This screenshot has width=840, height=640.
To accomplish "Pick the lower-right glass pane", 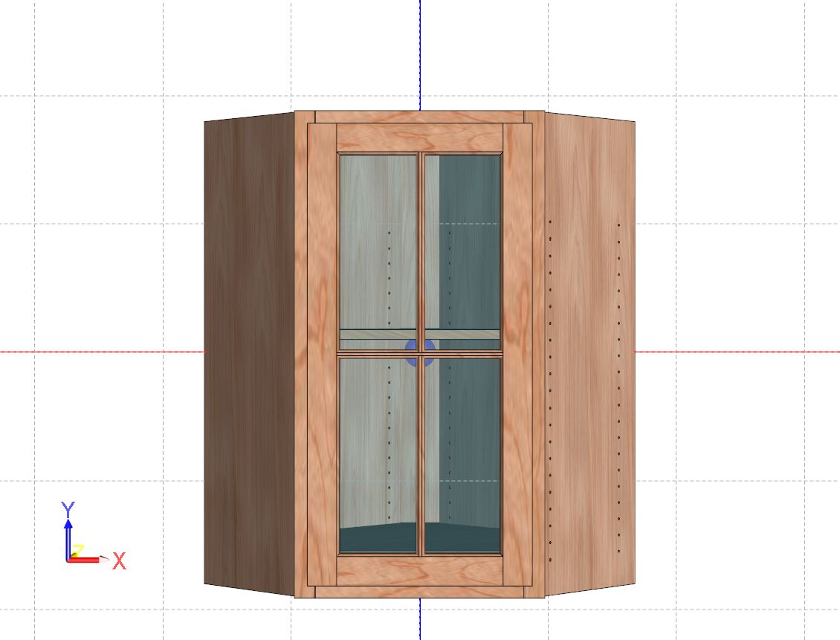I will coord(462,446).
